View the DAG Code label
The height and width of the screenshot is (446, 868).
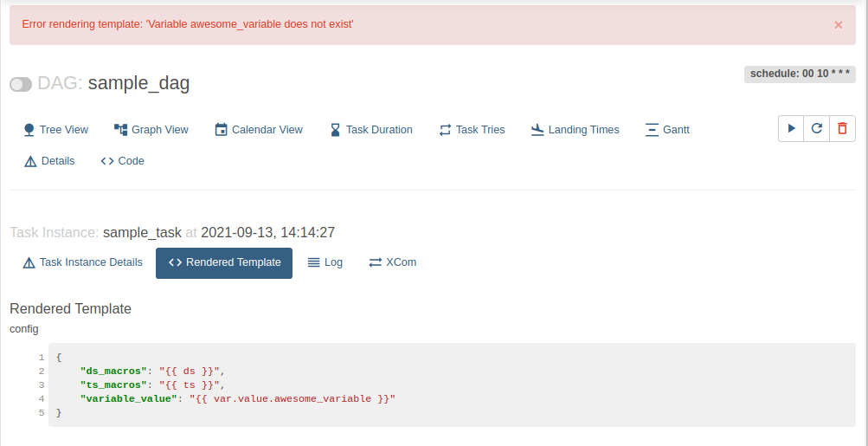[132, 161]
